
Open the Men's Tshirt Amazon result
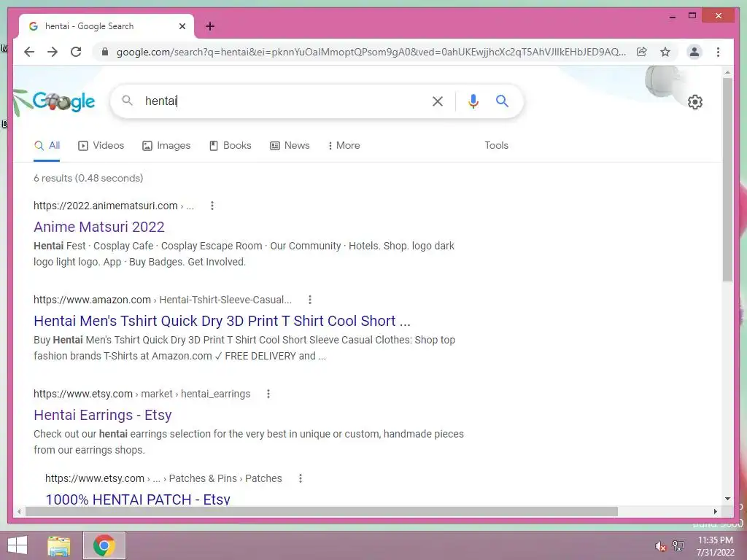click(222, 321)
